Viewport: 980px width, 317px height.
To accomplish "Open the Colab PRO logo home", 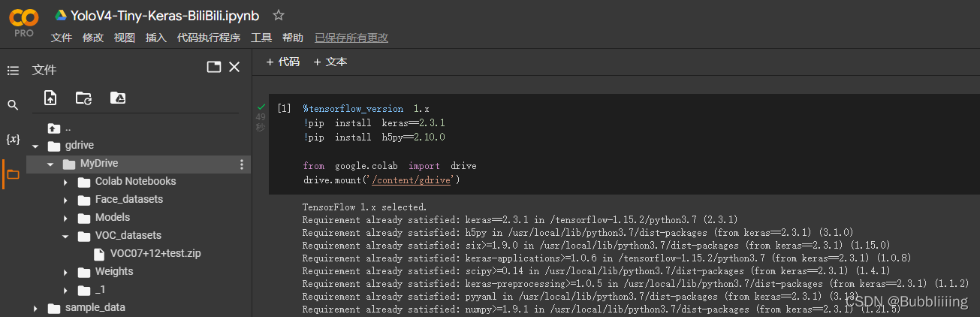I will point(23,23).
